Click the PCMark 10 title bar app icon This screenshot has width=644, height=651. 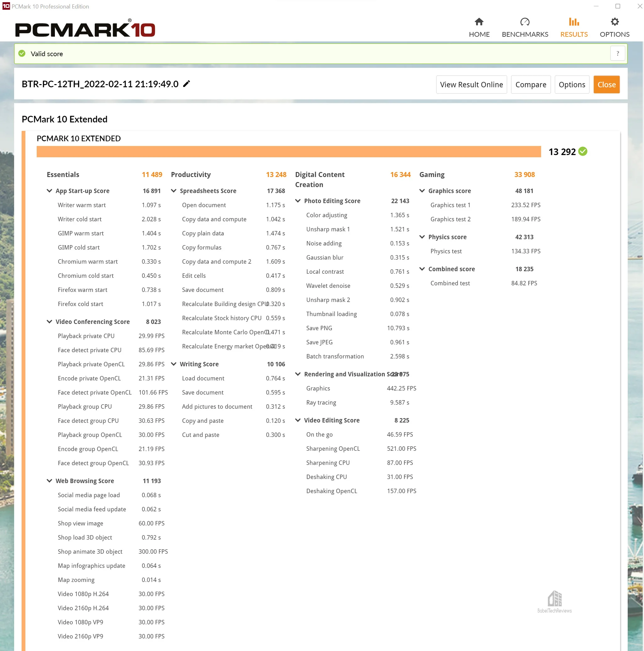point(6,6)
